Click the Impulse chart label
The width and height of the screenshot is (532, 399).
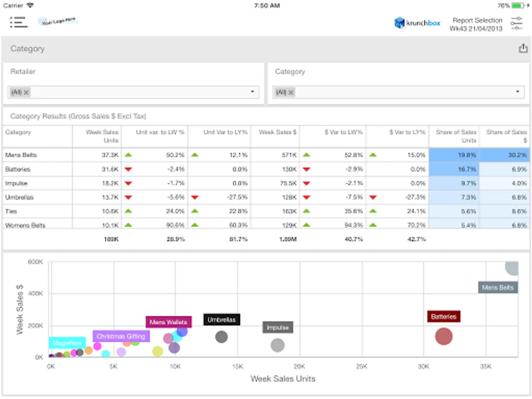pyautogui.click(x=278, y=328)
